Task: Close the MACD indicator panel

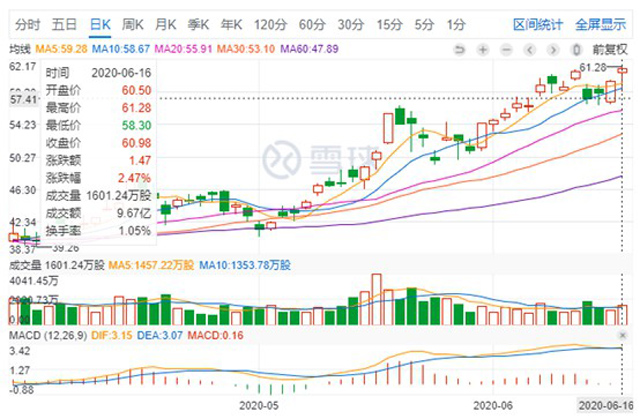Action: point(622,335)
